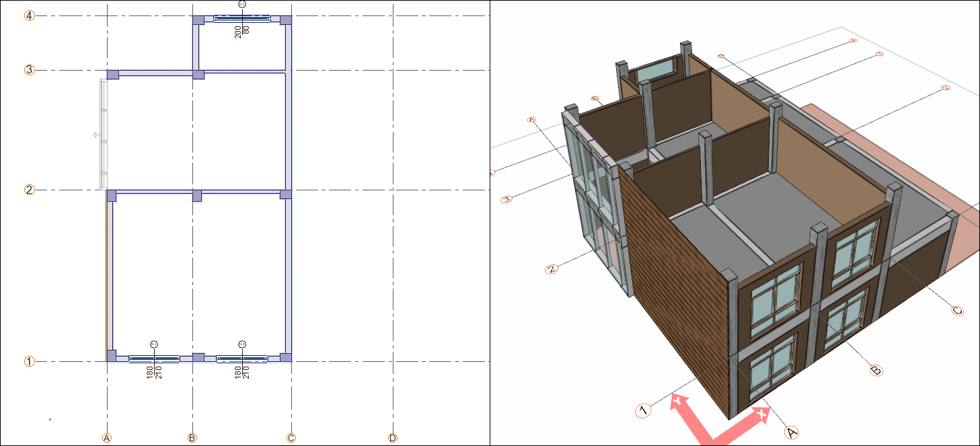The image size is (980, 446).
Task: Click grid marker 2 in plan view
Action: 30,190
